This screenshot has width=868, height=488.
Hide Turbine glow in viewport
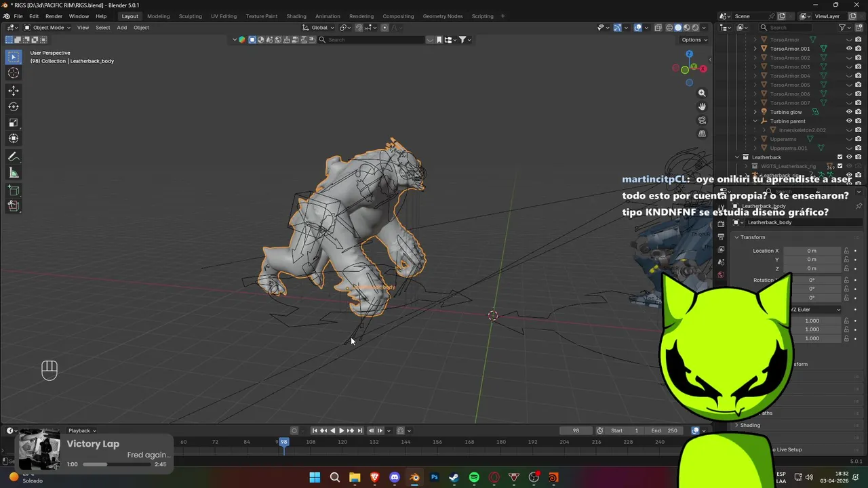click(x=849, y=112)
